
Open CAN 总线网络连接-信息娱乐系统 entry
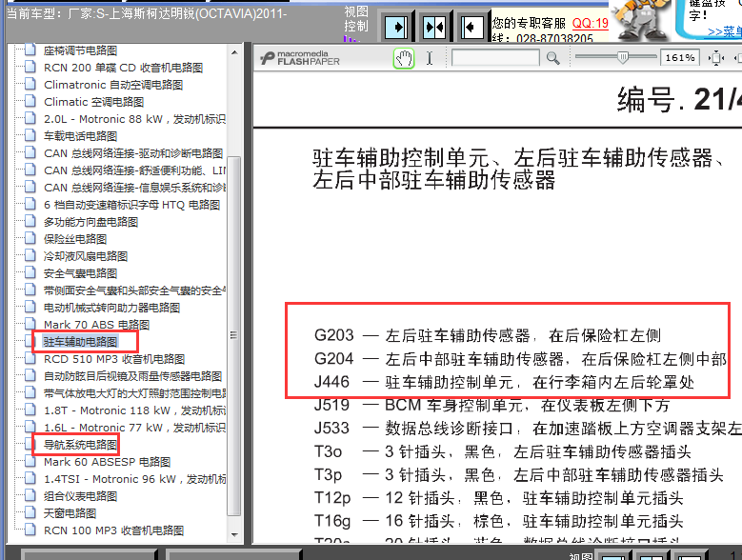point(134,188)
